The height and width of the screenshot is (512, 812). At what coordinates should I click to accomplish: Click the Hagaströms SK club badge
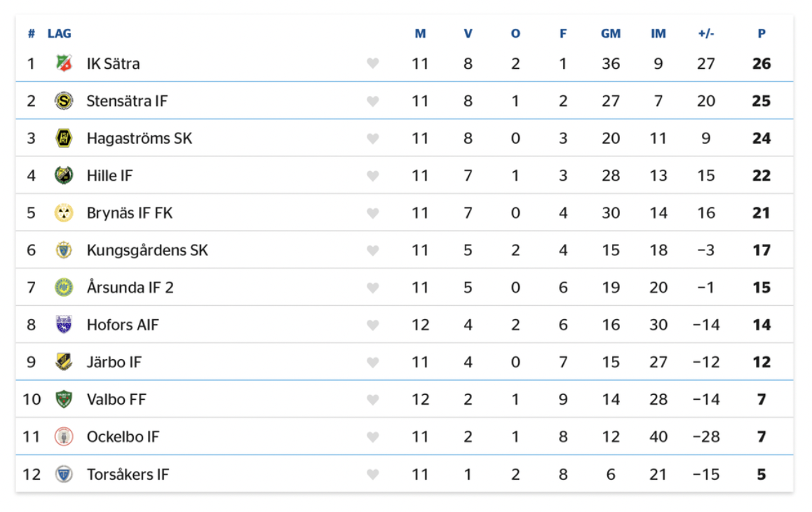coord(64,138)
